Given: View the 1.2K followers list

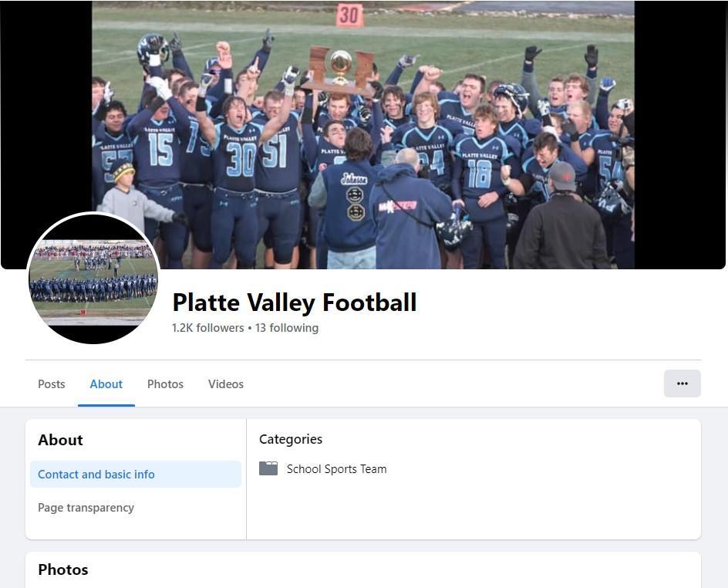Looking at the screenshot, I should point(208,328).
